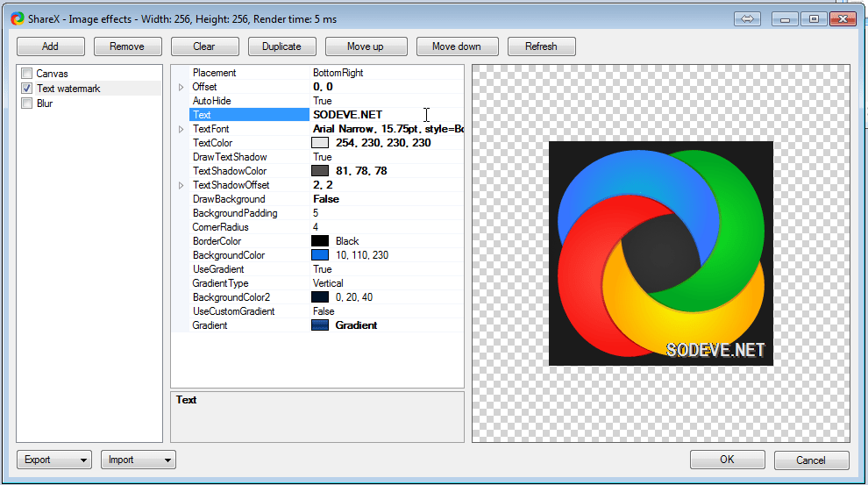Click the BorderColor black swatch
The height and width of the screenshot is (485, 868).
[320, 241]
